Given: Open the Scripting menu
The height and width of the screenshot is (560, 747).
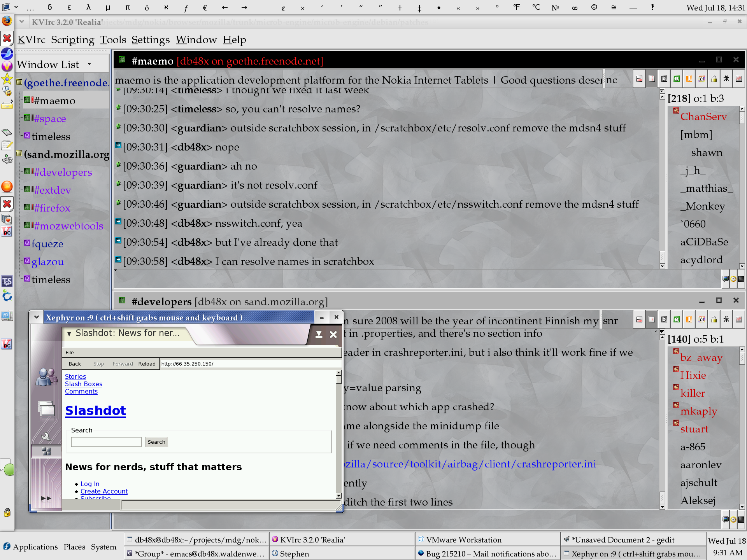Looking at the screenshot, I should pyautogui.click(x=73, y=40).
